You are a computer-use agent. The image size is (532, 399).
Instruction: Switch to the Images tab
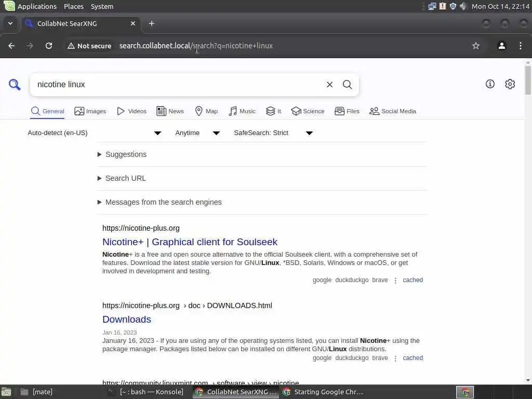[90, 111]
